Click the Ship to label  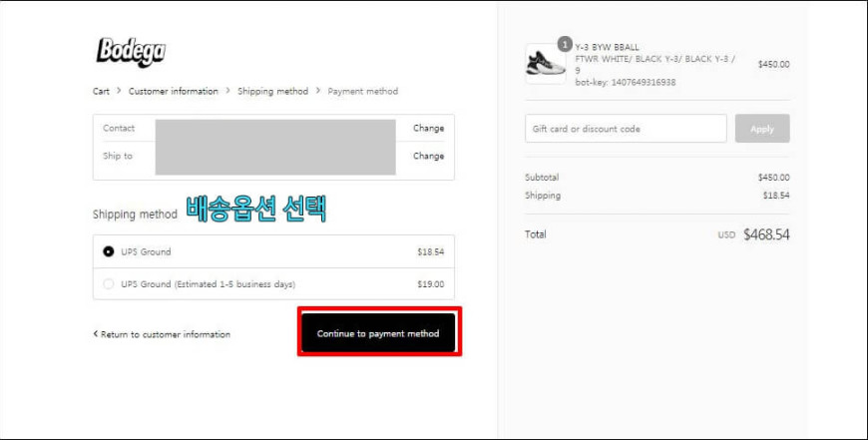(x=118, y=156)
